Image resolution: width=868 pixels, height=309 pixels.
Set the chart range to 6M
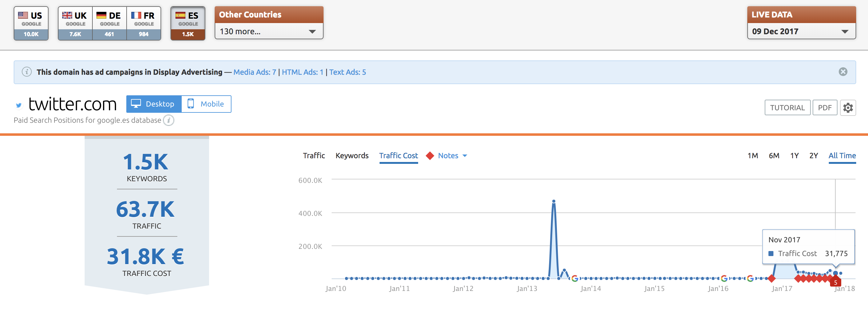click(x=774, y=155)
